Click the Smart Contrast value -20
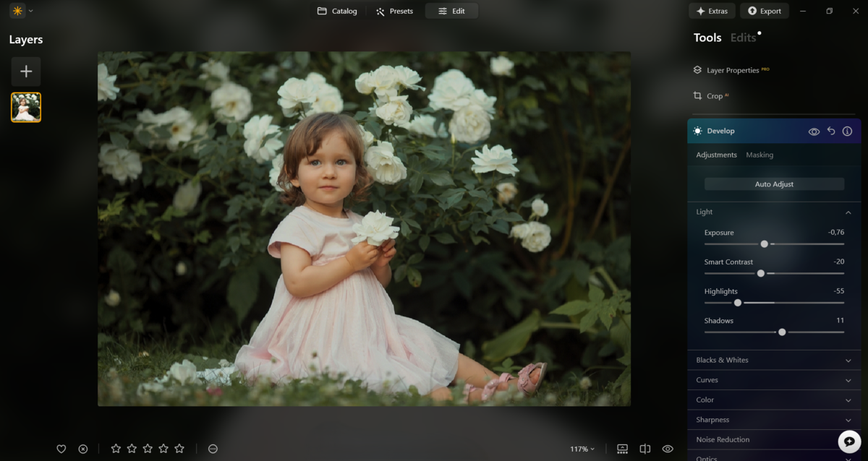This screenshot has height=461, width=868. coord(838,262)
